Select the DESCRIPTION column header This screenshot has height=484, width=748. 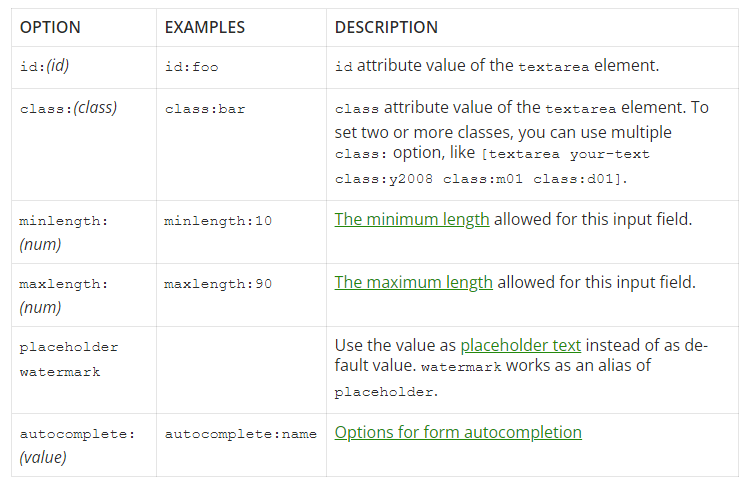tap(386, 27)
